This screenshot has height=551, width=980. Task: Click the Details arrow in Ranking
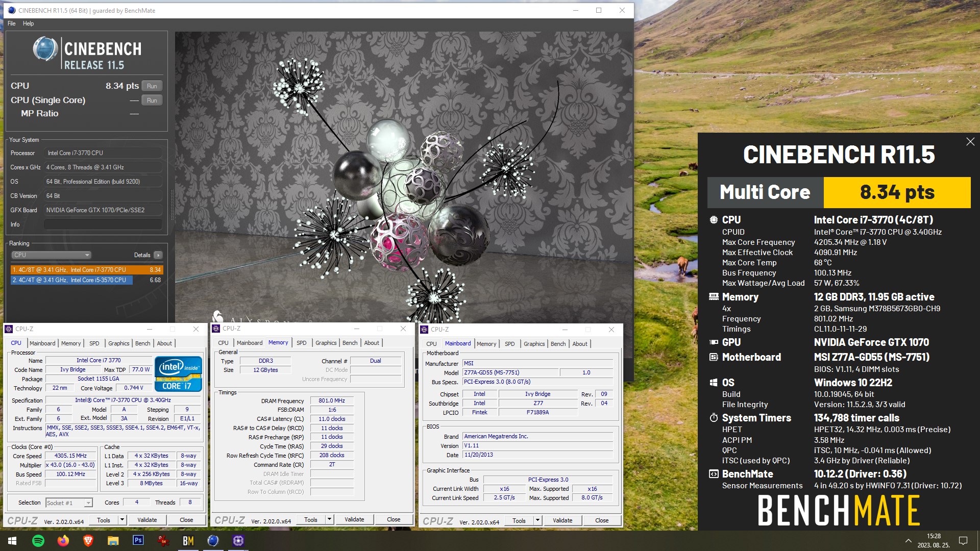158,255
